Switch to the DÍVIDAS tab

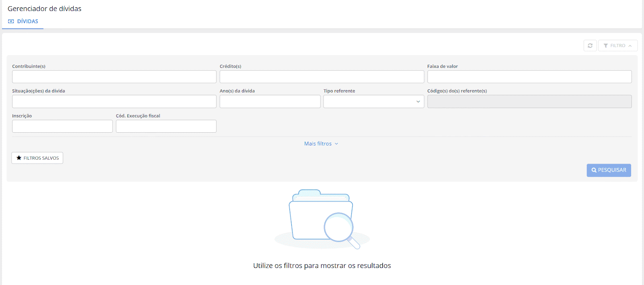click(x=27, y=21)
